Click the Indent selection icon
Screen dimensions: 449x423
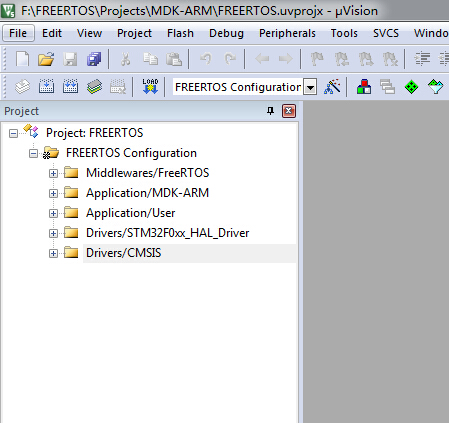coord(422,59)
